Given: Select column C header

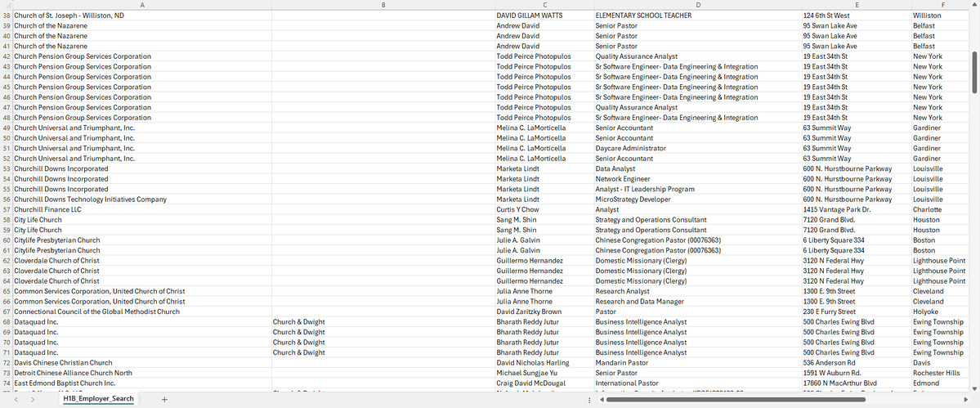Looking at the screenshot, I should click(x=544, y=5).
